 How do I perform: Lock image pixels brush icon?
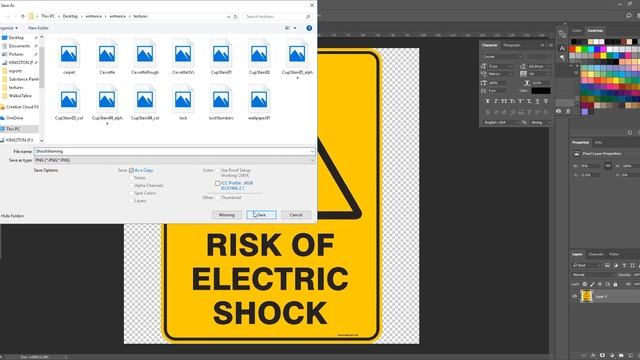(x=593, y=284)
